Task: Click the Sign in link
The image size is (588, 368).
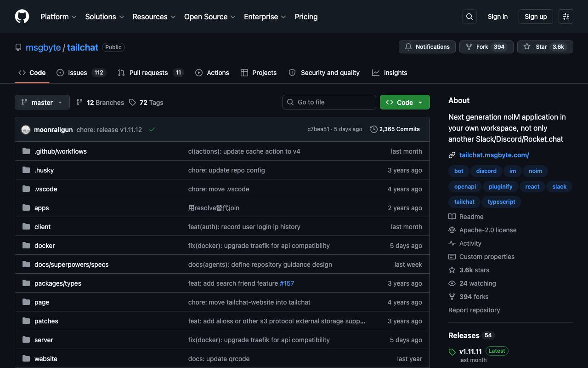Action: 498,17
